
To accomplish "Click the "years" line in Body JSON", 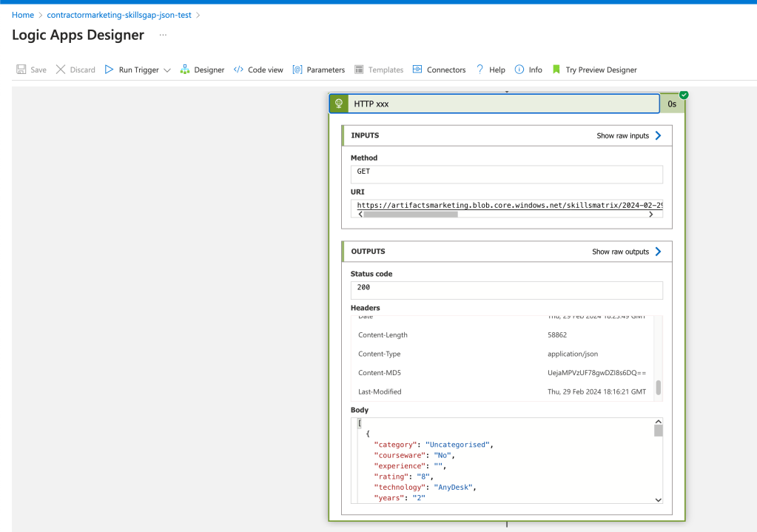I will tap(400, 498).
